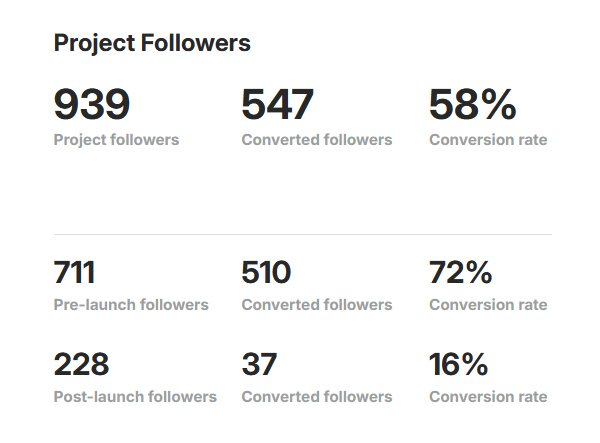
Task: Select the 58% conversion rate value
Action: 473,104
